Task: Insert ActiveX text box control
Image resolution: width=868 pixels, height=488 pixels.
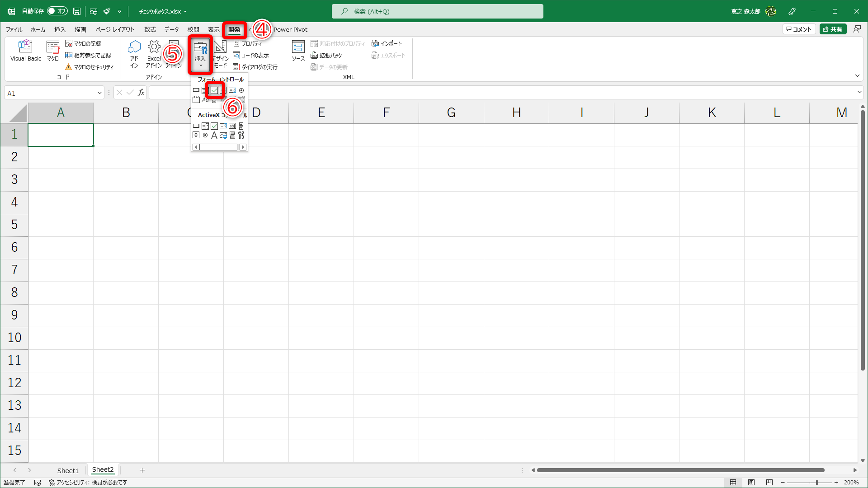Action: click(x=232, y=126)
